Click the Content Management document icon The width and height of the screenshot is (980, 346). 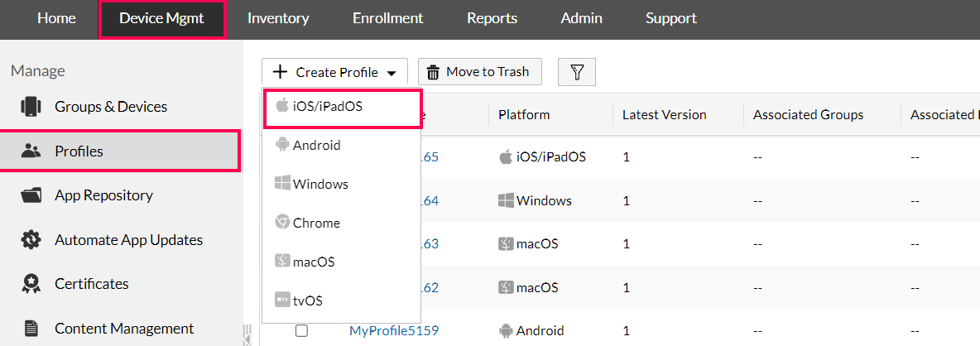click(31, 329)
